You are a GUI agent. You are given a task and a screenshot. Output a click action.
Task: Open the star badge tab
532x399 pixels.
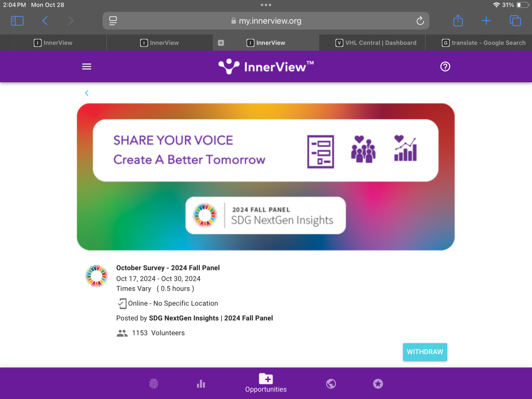pyautogui.click(x=378, y=384)
